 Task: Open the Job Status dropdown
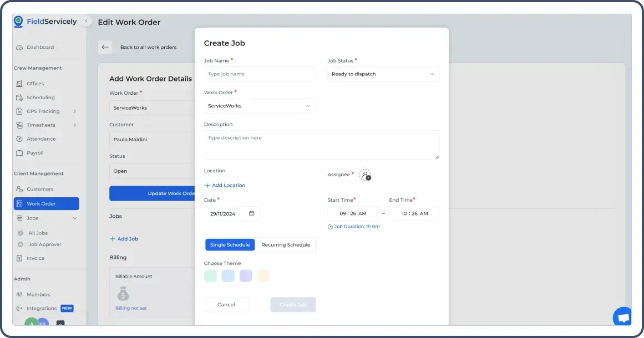point(383,74)
